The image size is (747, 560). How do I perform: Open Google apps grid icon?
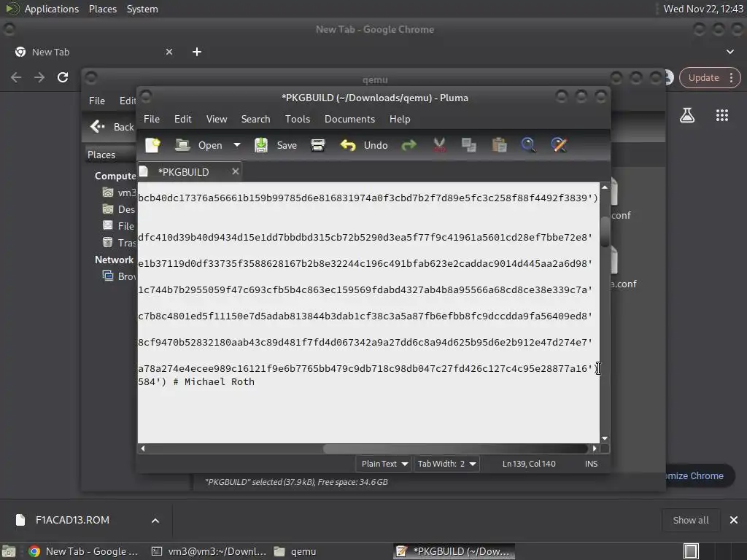[x=722, y=115]
